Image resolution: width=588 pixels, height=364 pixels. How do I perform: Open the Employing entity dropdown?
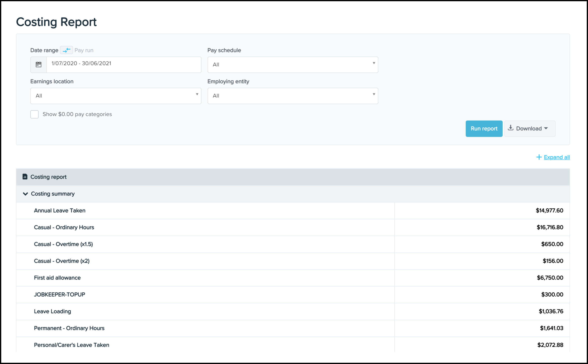pos(293,96)
